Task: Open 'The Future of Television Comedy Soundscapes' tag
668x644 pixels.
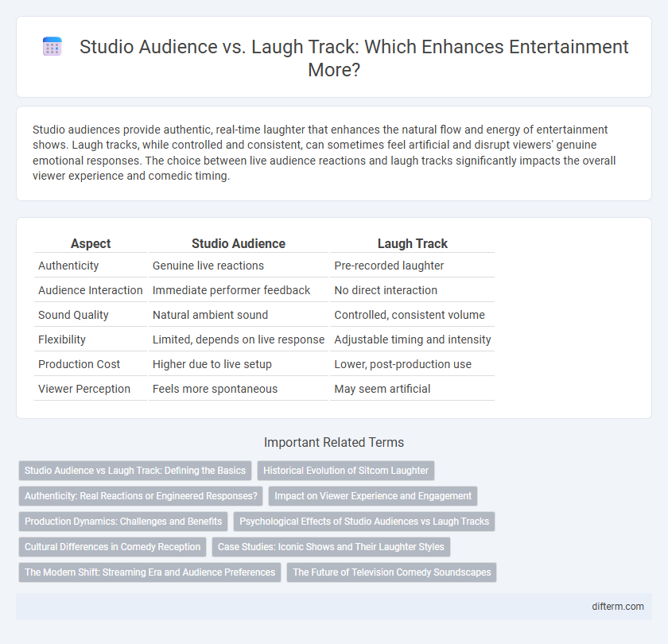Action: click(391, 572)
